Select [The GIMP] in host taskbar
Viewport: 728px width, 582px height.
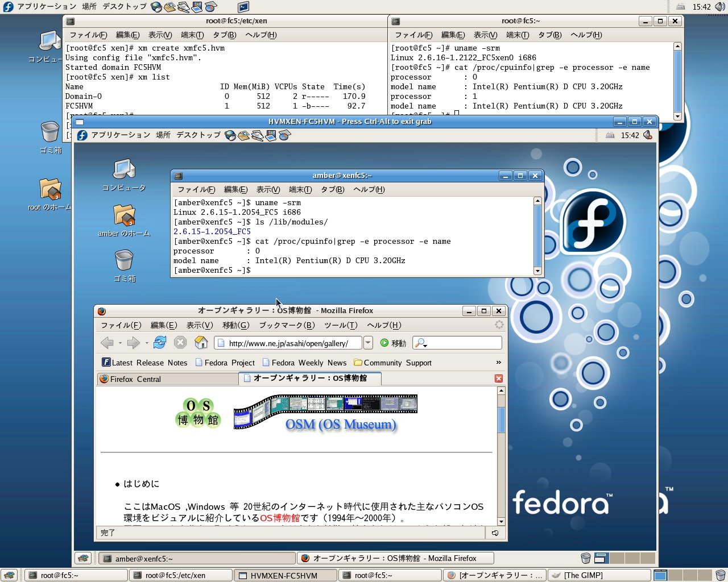coord(599,575)
